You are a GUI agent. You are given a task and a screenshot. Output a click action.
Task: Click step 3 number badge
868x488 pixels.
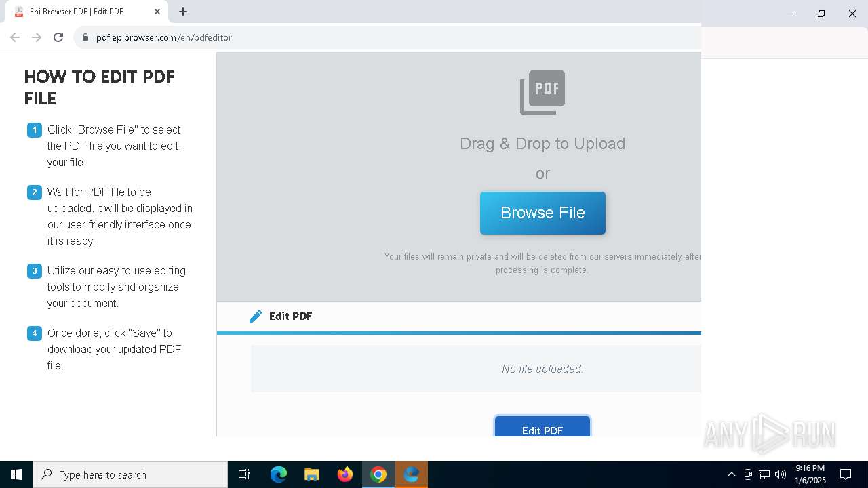tap(35, 270)
